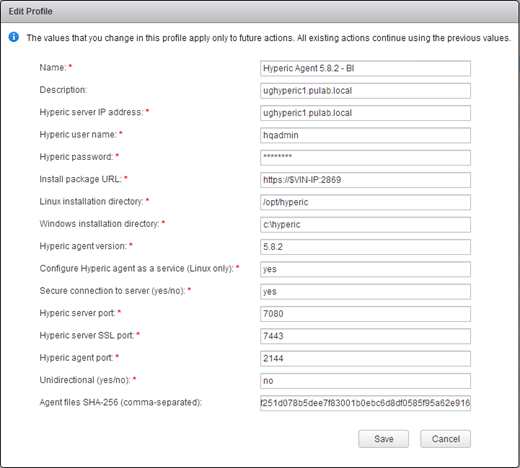The image size is (520, 468).
Task: Focus the Hyperic user name field
Action: (365, 135)
